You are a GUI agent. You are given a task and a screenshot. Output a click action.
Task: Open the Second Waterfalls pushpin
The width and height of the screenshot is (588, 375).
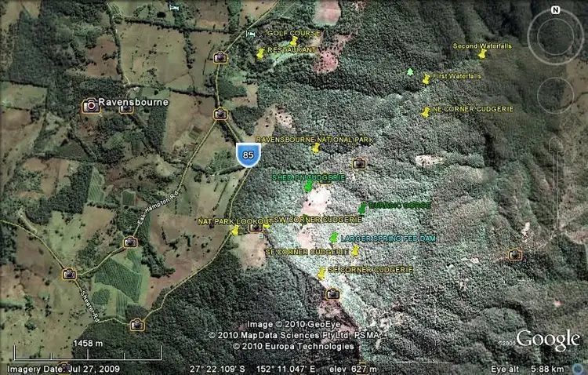coord(482,53)
